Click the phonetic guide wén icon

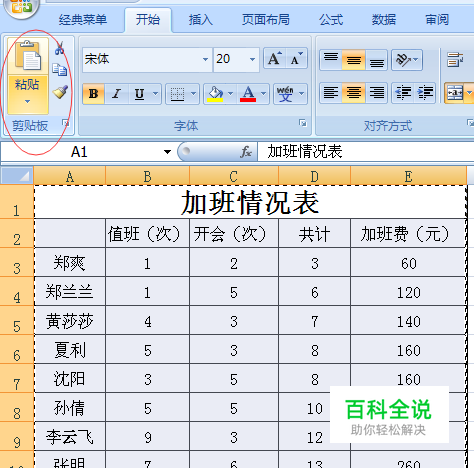pyautogui.click(x=285, y=94)
